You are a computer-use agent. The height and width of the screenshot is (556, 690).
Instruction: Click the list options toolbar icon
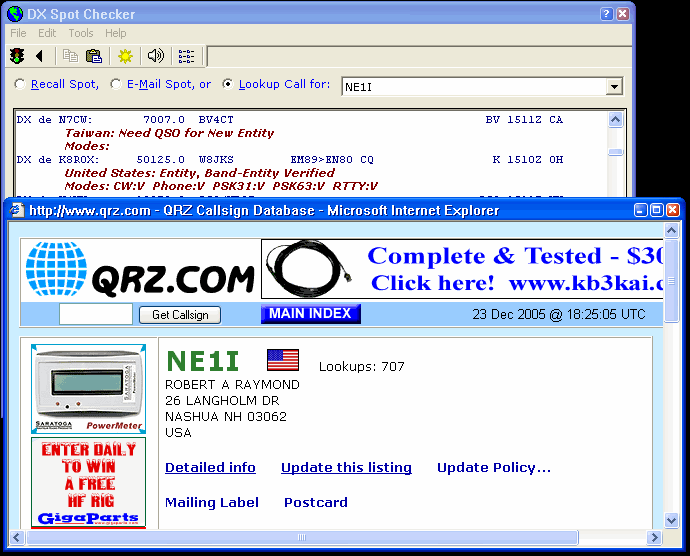pos(186,56)
